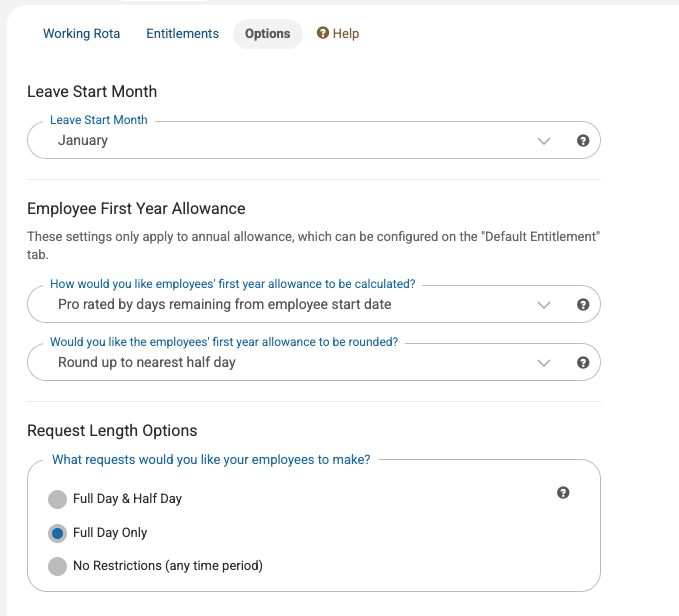Image resolution: width=679 pixels, height=616 pixels.
Task: Expand the Leave Start Month chevron arrow
Action: tap(543, 141)
